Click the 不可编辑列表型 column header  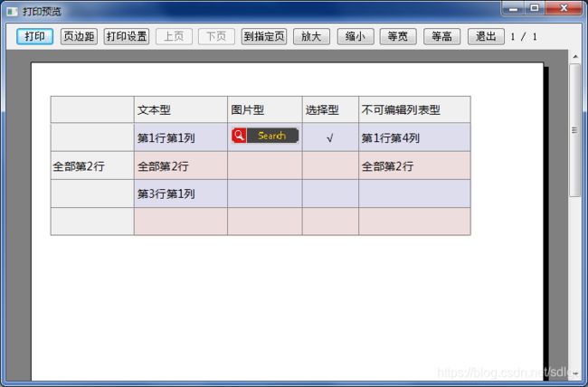pos(414,109)
